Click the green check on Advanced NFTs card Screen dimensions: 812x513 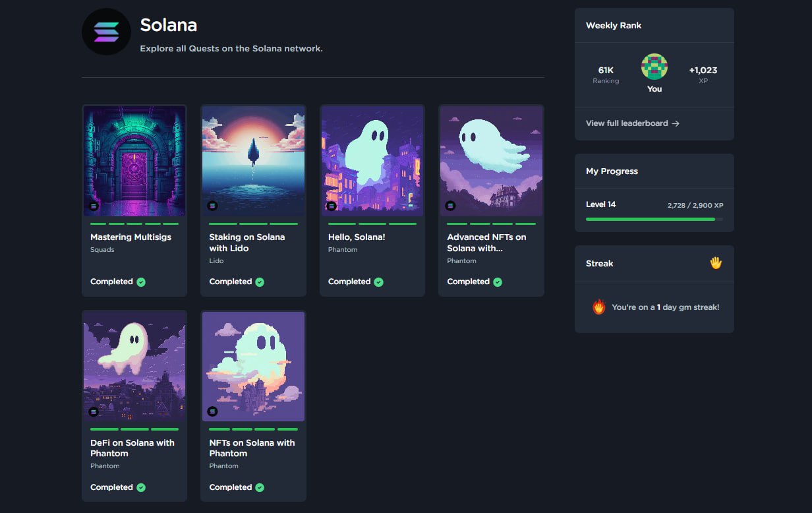click(498, 282)
